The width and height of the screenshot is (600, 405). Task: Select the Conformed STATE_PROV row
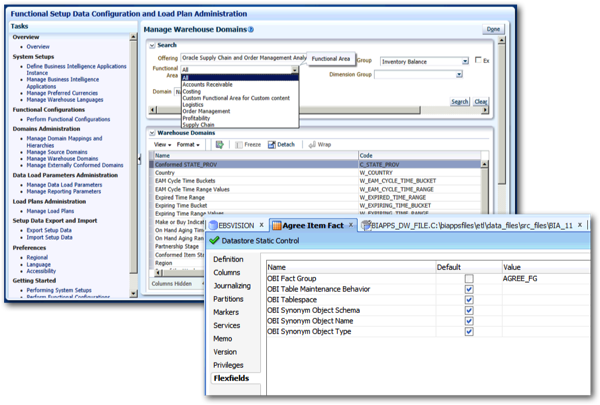pos(317,165)
